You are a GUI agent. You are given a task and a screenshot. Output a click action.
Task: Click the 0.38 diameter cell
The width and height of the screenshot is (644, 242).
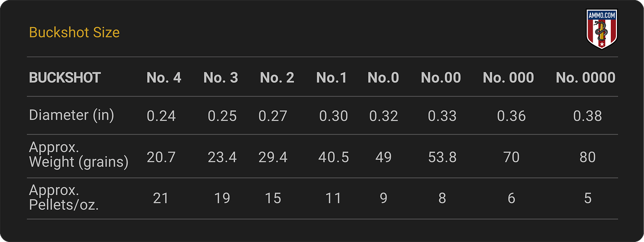[x=588, y=116]
